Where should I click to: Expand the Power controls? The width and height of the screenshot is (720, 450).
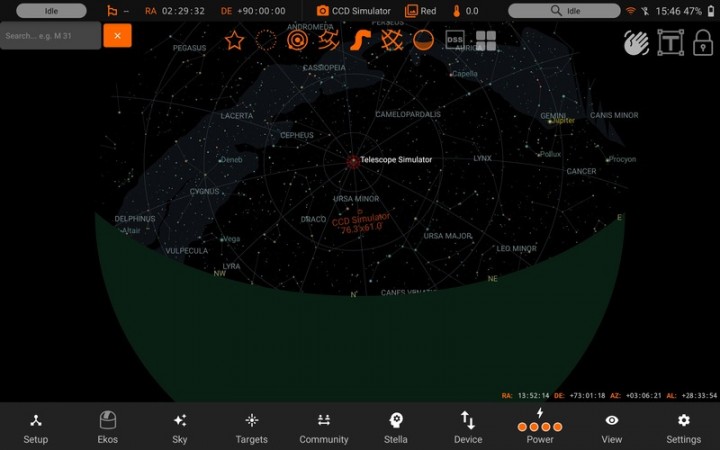click(540, 427)
